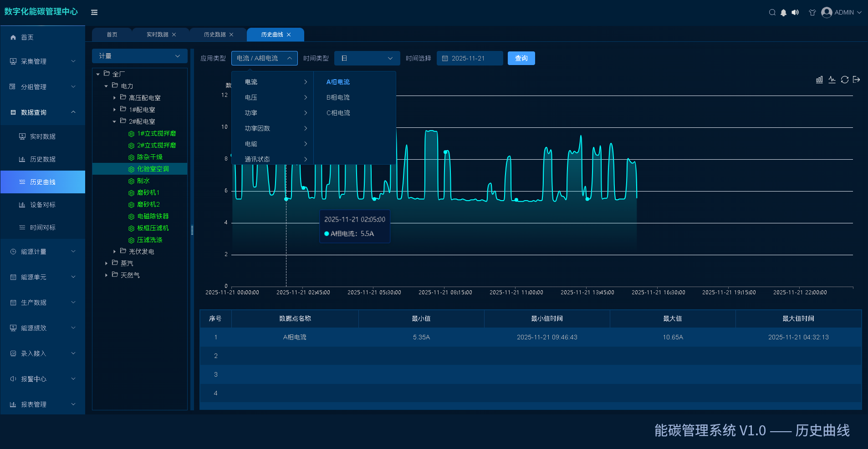Click the 查询 query button

[x=521, y=58]
